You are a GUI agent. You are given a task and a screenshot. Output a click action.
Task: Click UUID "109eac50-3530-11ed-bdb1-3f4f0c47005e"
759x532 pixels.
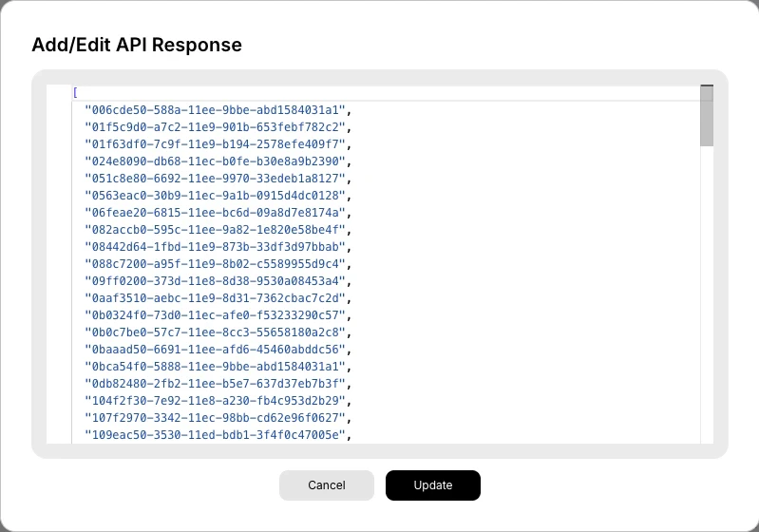point(215,435)
